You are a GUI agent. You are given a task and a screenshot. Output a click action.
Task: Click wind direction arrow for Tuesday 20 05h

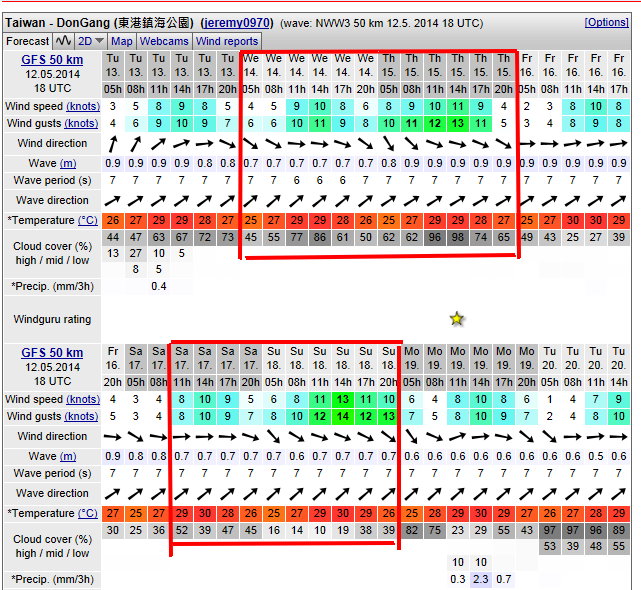[549, 436]
